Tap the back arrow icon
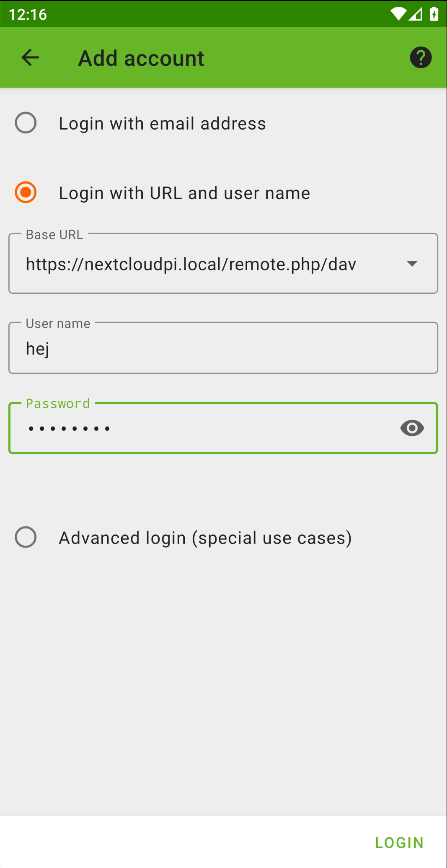 tap(30, 58)
